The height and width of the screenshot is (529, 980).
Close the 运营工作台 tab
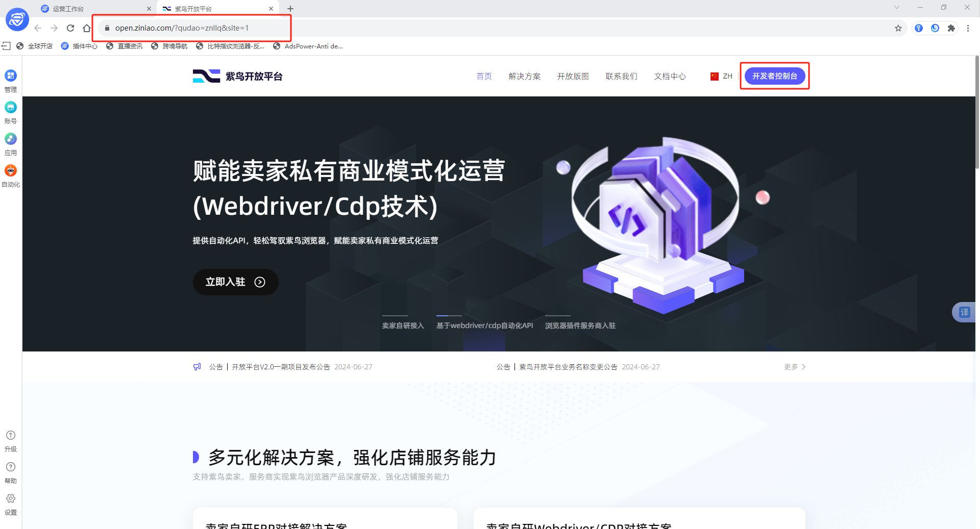tap(149, 9)
